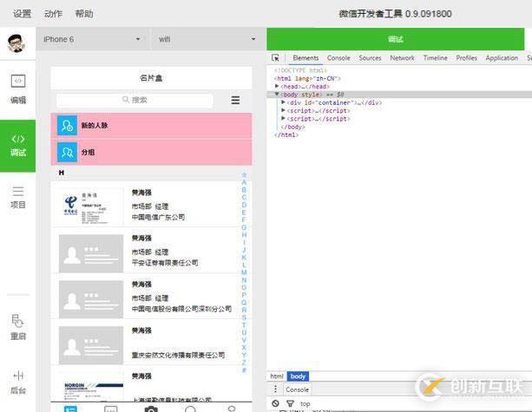
Task: Jump to letter H in the index
Action: 244,235
